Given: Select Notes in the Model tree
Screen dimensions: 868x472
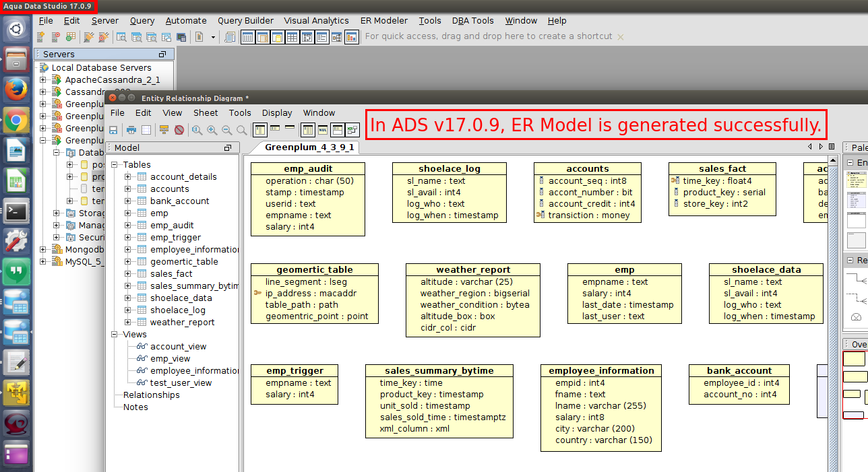Looking at the screenshot, I should [135, 407].
